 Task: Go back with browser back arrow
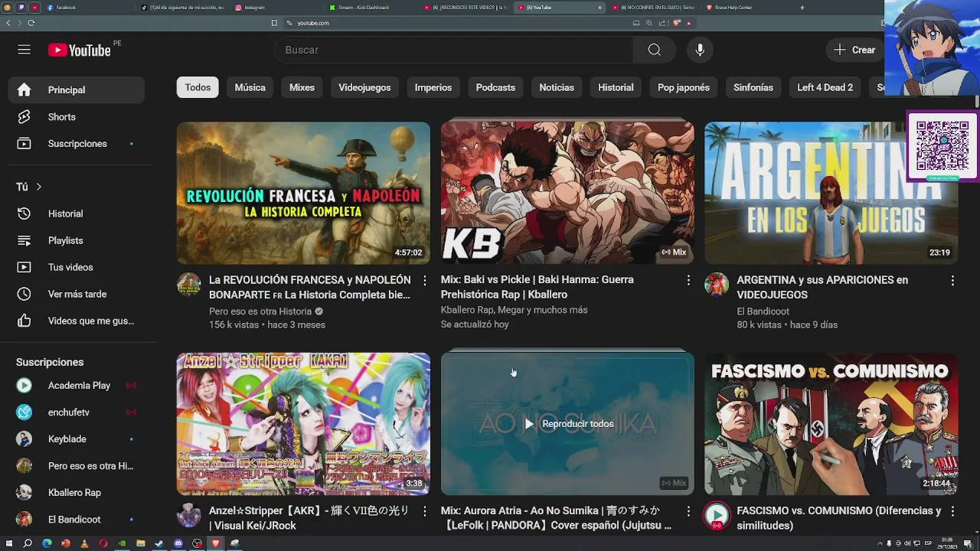coord(8,23)
